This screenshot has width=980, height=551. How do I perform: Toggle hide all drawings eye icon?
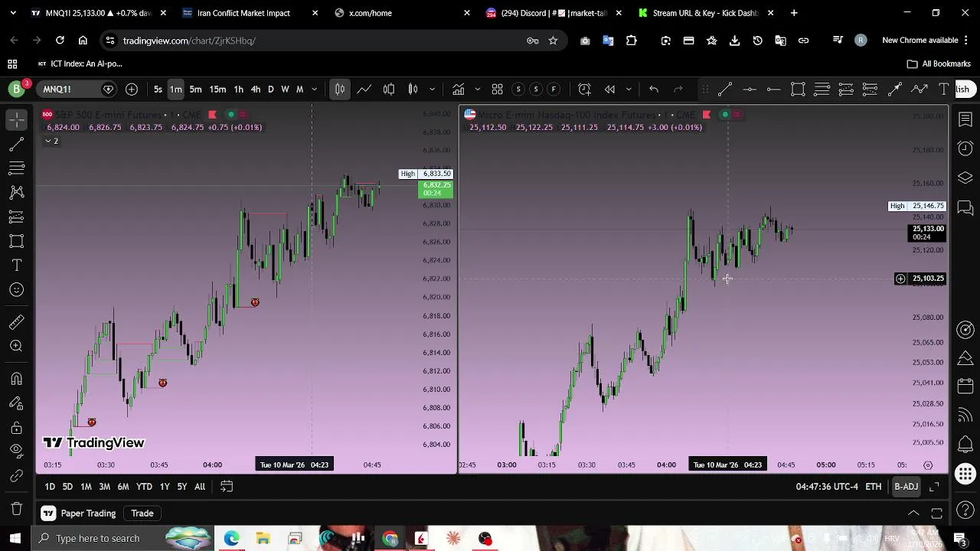[x=16, y=452]
